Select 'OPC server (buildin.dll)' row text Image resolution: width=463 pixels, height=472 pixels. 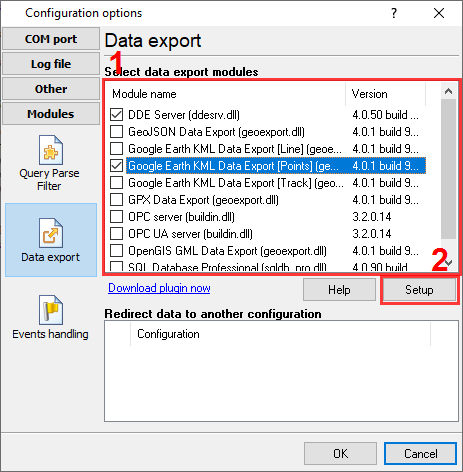[x=181, y=217]
